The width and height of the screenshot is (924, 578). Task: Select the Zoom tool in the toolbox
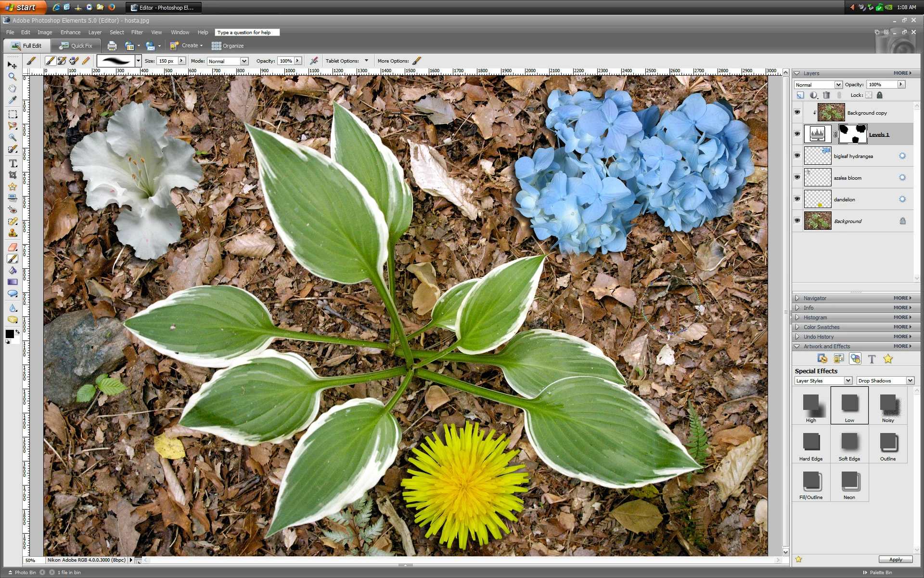coord(13,77)
